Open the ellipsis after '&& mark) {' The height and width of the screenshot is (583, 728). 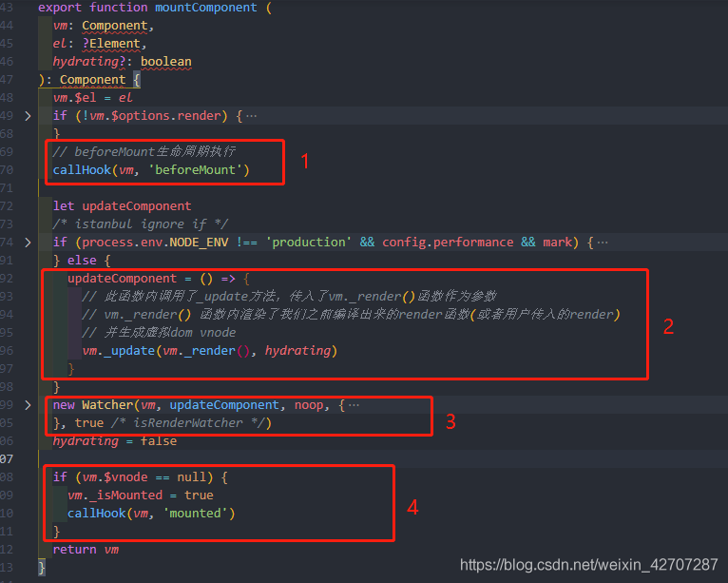point(603,243)
